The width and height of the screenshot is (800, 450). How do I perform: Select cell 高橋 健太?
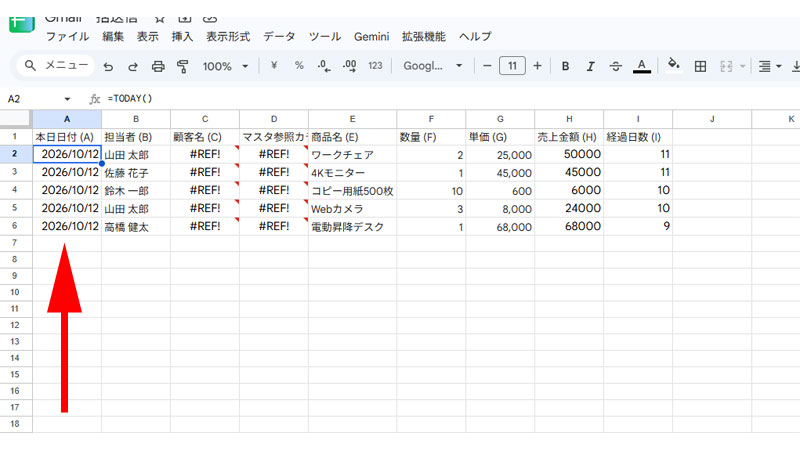136,227
